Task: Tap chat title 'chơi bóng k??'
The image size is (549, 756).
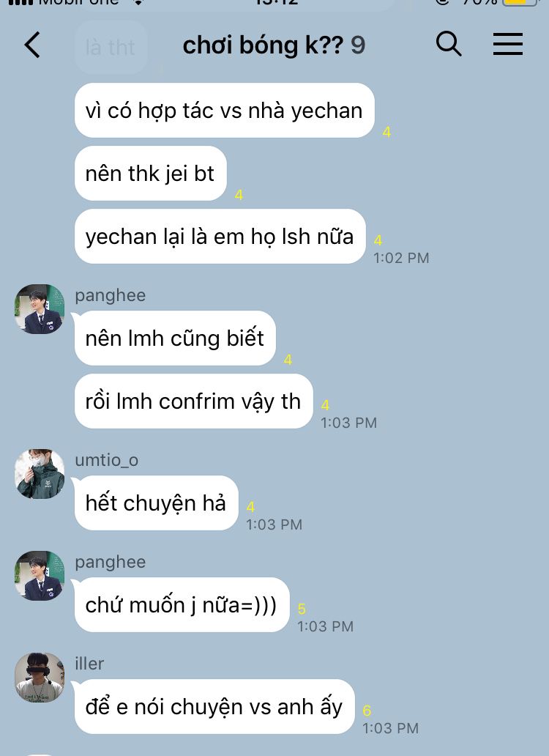Action: pos(263,45)
